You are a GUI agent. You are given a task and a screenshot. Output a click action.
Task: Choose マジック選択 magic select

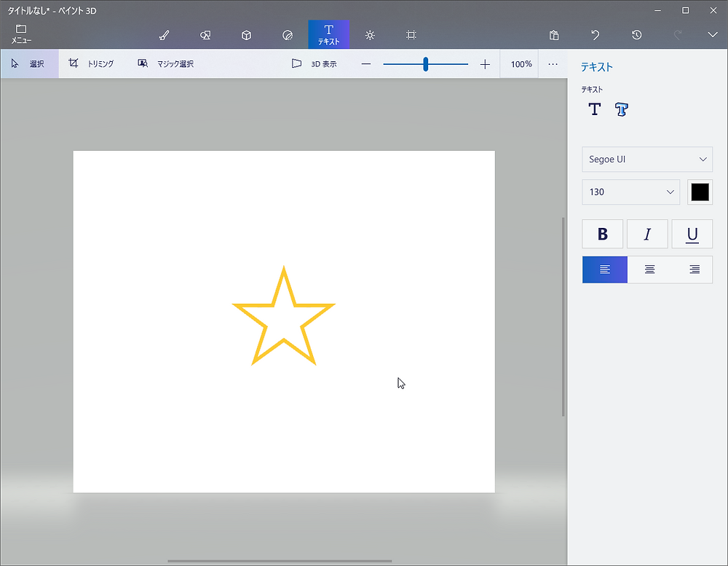tap(166, 63)
